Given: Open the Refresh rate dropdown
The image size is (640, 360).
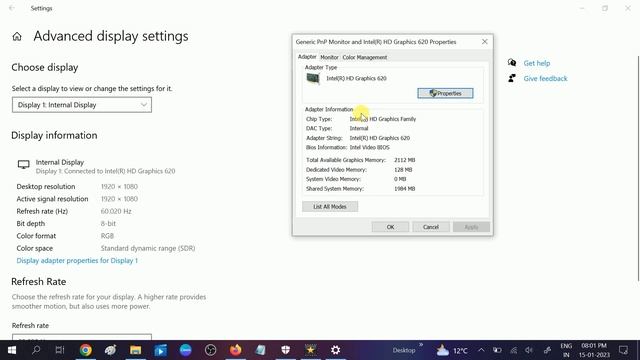Looking at the screenshot, I should pyautogui.click(x=82, y=337).
